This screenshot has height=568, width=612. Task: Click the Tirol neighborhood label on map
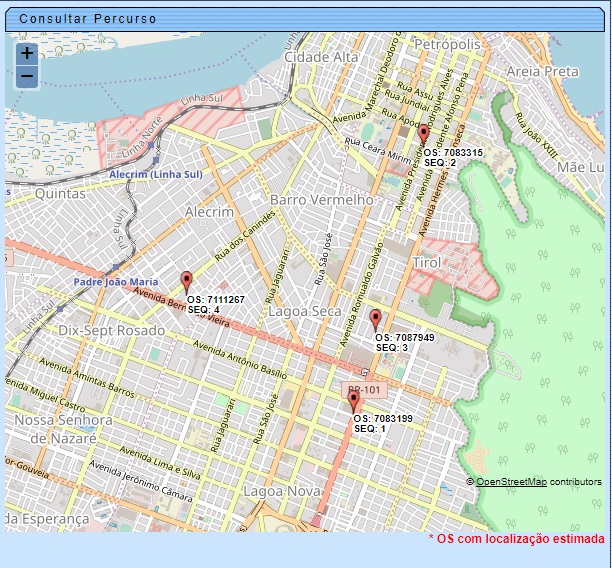(x=426, y=262)
